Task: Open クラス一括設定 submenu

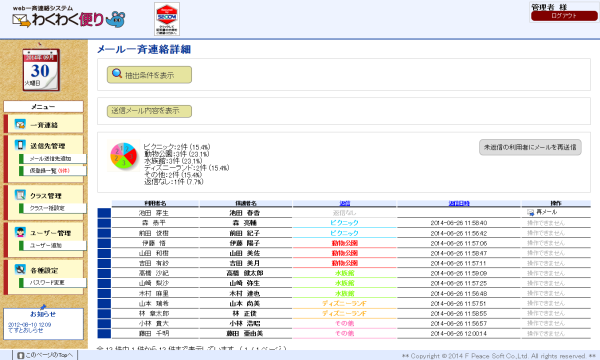Action: click(x=52, y=208)
